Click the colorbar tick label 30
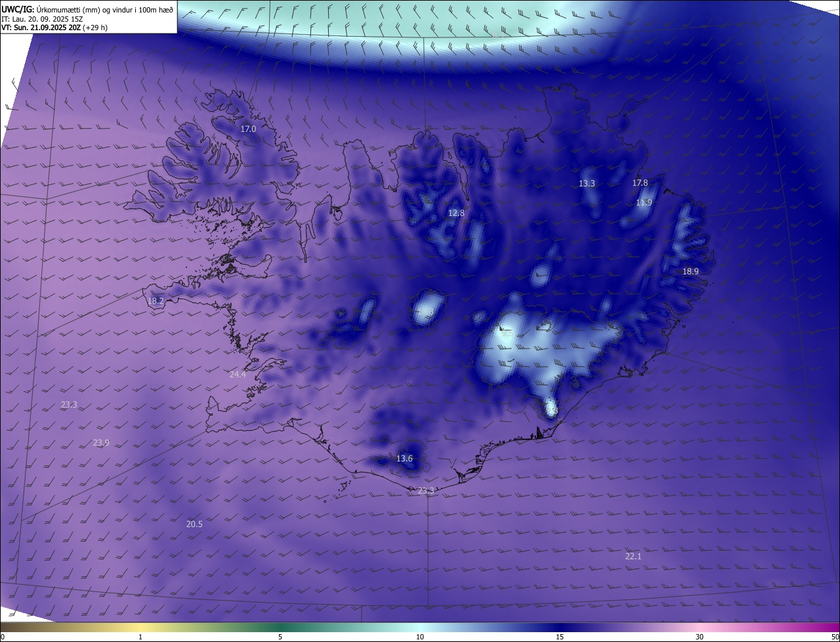Image resolution: width=840 pixels, height=642 pixels. click(x=700, y=637)
